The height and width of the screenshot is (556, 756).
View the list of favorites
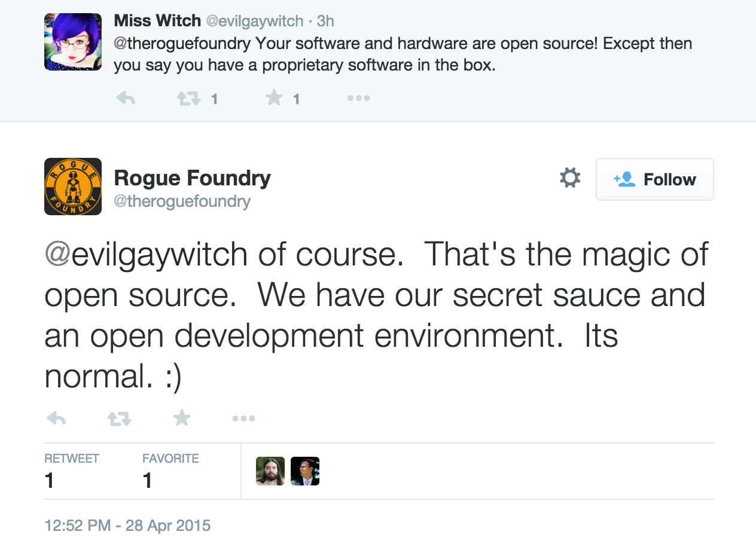[170, 471]
